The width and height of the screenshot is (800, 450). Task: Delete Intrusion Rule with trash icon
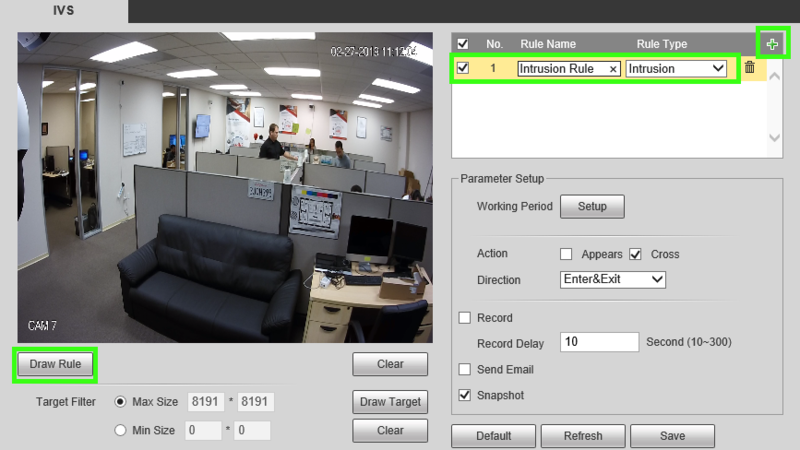click(749, 67)
